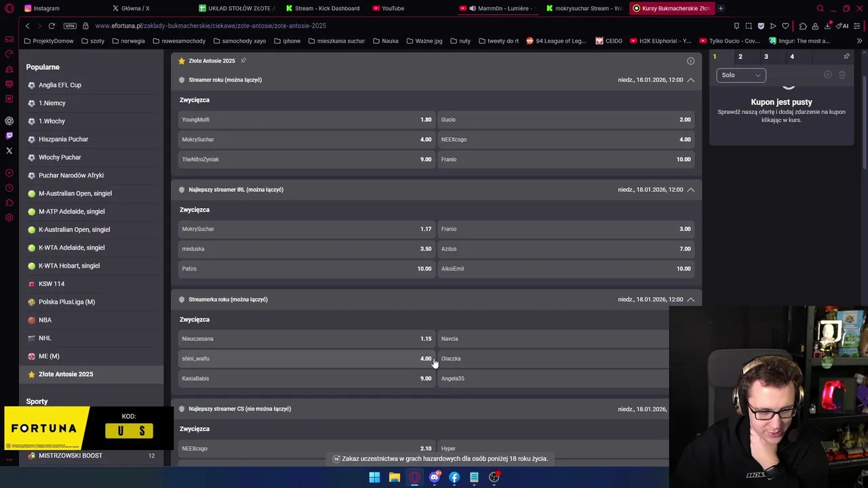Bet on NEEXcsgo at 2.10

(x=306, y=449)
